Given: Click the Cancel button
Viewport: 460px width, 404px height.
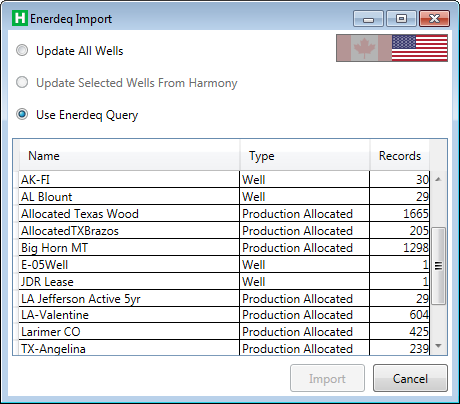Looking at the screenshot, I should [x=410, y=378].
